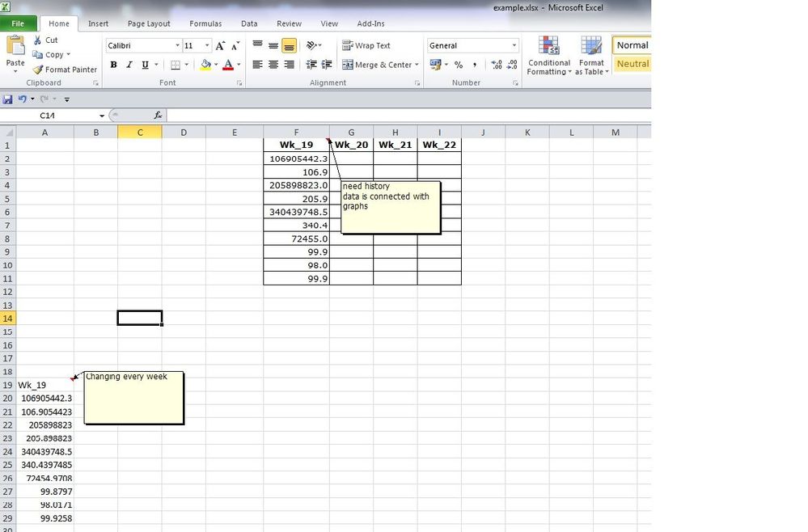Click the Copy icon
808x532 pixels.
(37, 55)
